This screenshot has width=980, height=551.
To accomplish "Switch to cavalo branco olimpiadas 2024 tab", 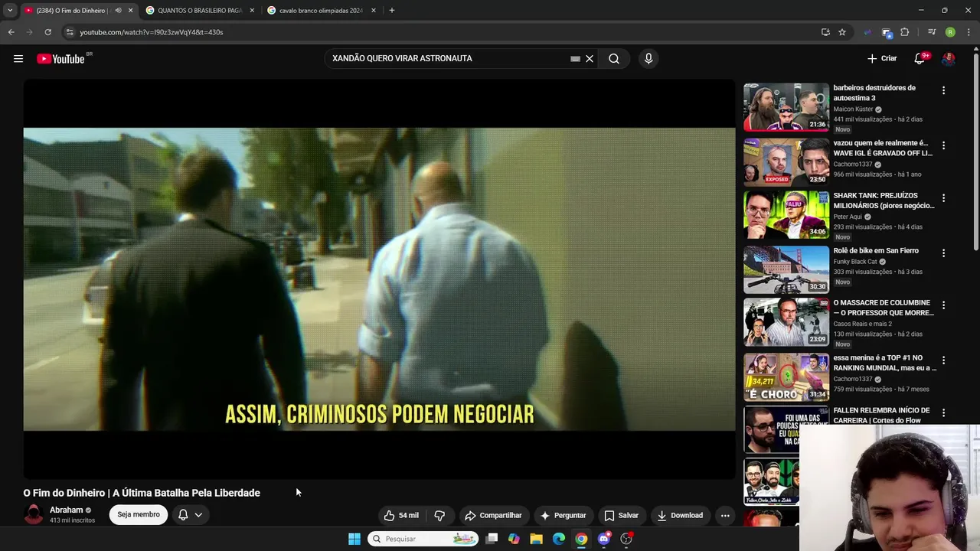I will point(321,11).
